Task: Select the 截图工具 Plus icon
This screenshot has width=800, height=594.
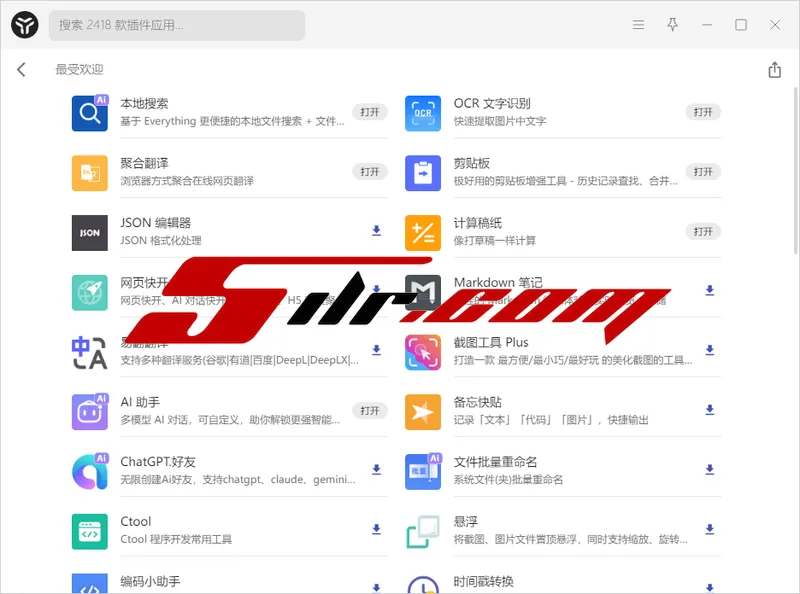Action: pyautogui.click(x=422, y=352)
